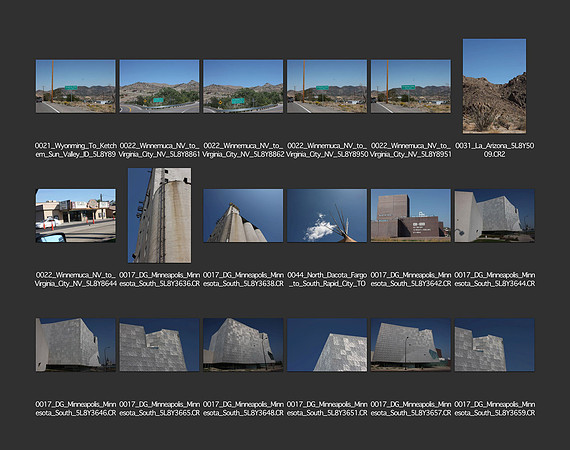570x450 pixels.
Task: Select the thumbnail for file SL8Y3659
Action: [494, 345]
